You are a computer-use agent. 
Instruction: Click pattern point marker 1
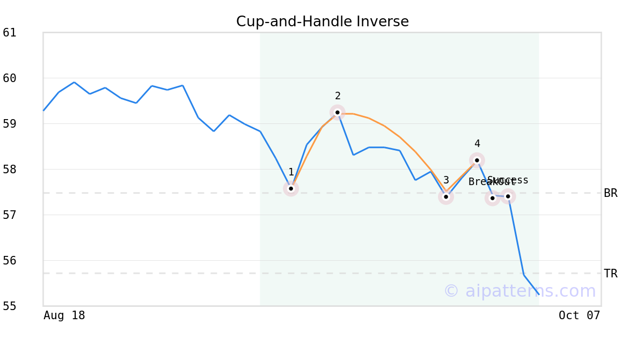click(x=291, y=188)
